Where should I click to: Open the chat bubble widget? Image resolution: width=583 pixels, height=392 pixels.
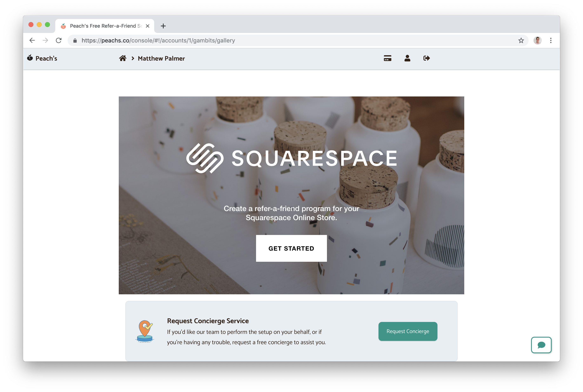click(541, 345)
